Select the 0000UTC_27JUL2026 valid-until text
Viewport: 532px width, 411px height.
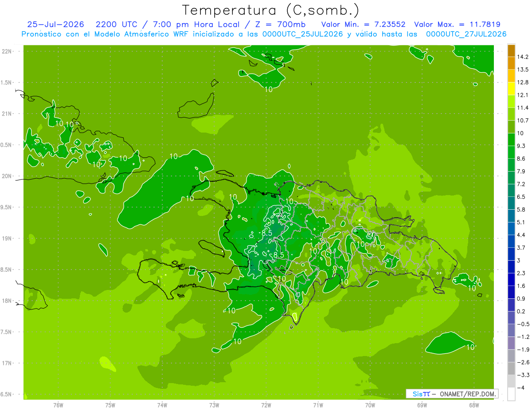(466, 34)
